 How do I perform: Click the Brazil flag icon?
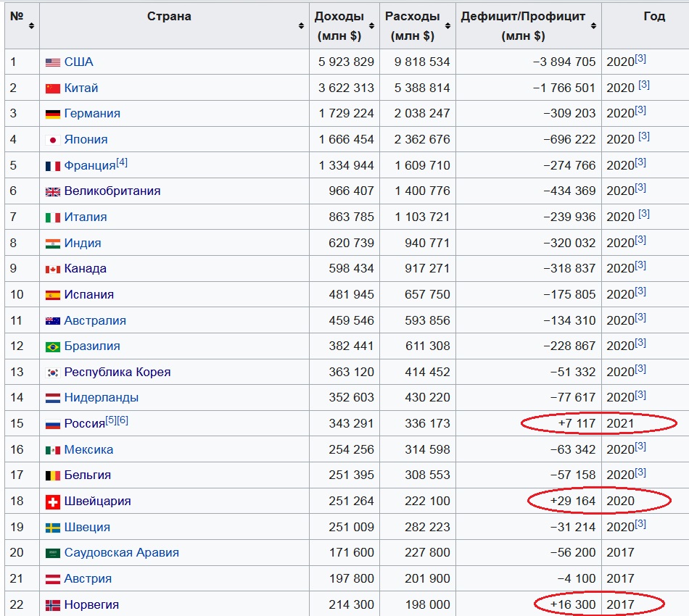(53, 347)
